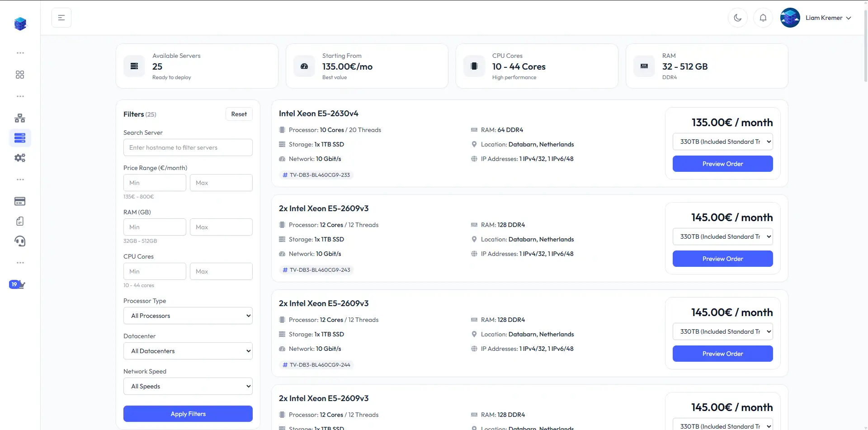This screenshot has width=868, height=430.
Task: Open the dashboard grid icon in sidebar
Action: coord(20,75)
